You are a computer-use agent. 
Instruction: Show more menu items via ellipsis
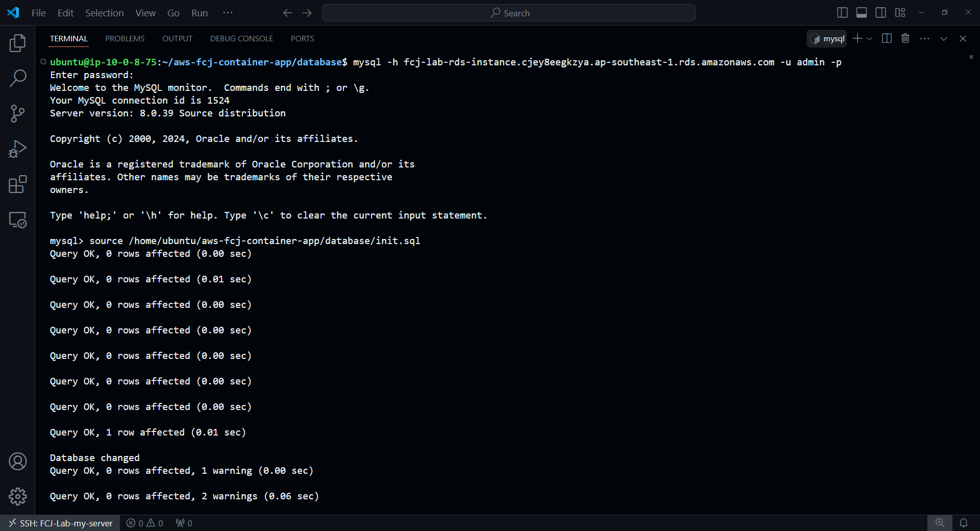click(228, 13)
